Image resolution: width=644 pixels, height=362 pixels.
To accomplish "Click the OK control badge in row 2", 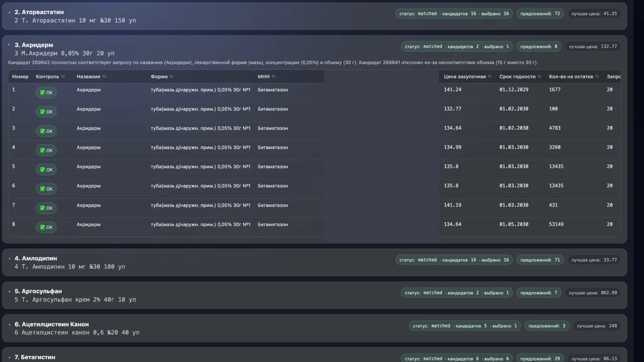I will click(x=46, y=112).
